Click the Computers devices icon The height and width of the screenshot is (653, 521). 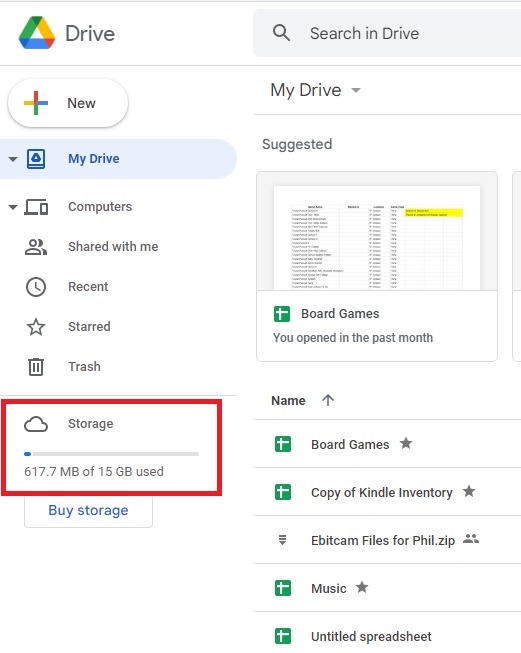(36, 207)
